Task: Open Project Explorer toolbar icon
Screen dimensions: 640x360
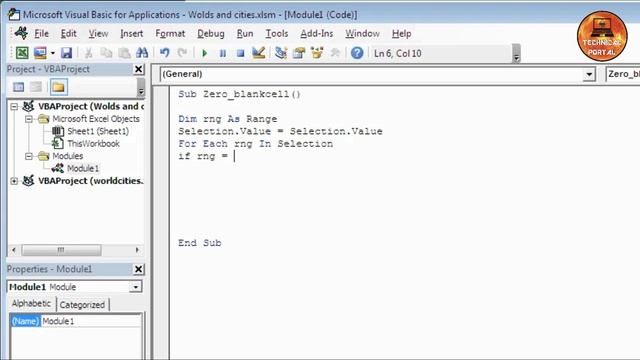Action: click(x=281, y=53)
